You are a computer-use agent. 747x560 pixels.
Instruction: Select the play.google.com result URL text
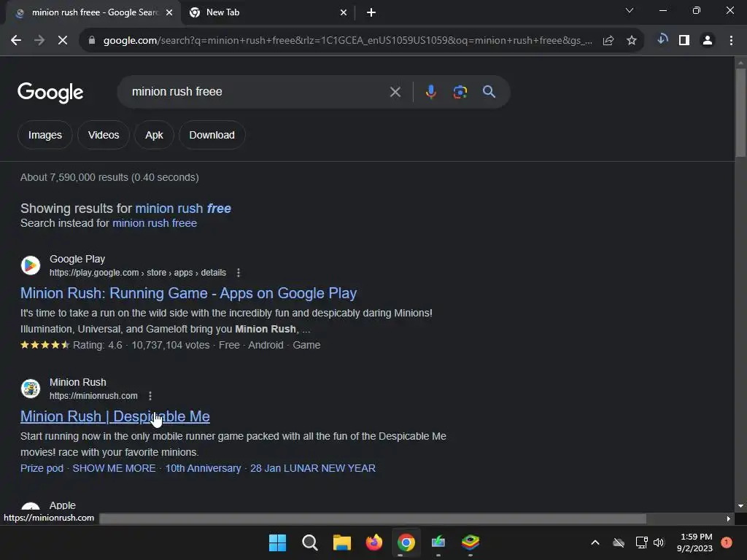pos(138,273)
